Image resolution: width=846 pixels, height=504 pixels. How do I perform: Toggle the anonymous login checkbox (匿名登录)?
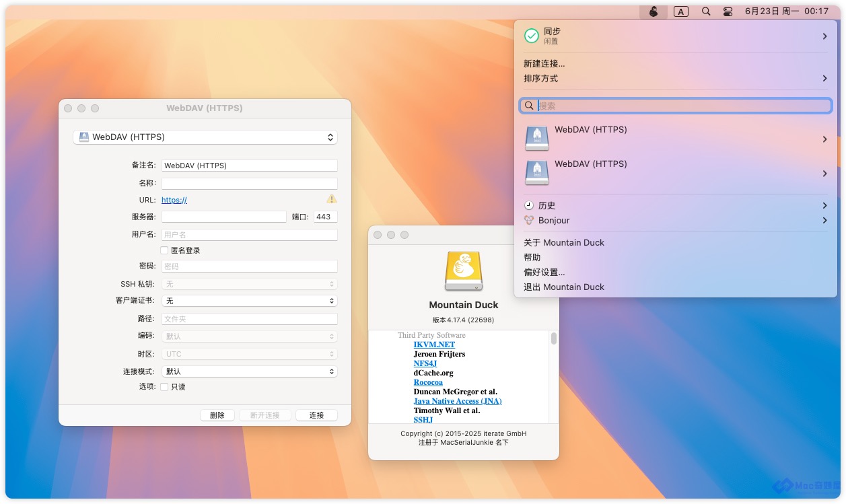pos(164,250)
